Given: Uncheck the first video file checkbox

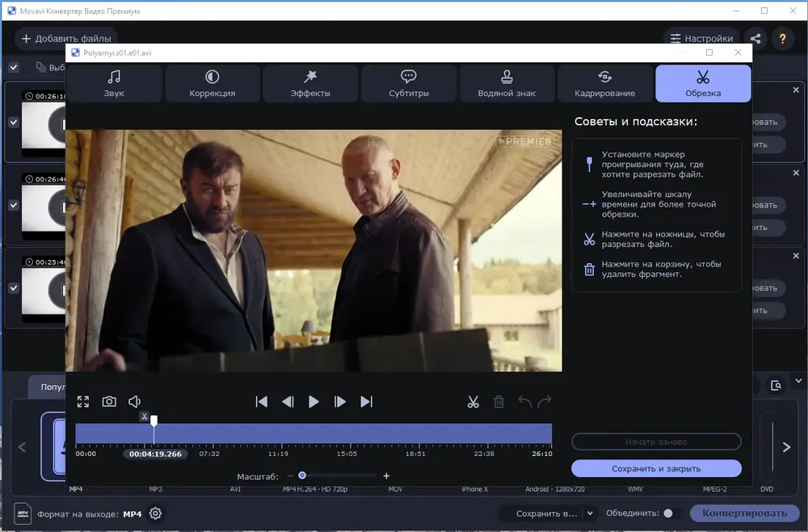Looking at the screenshot, I should click(x=14, y=123).
